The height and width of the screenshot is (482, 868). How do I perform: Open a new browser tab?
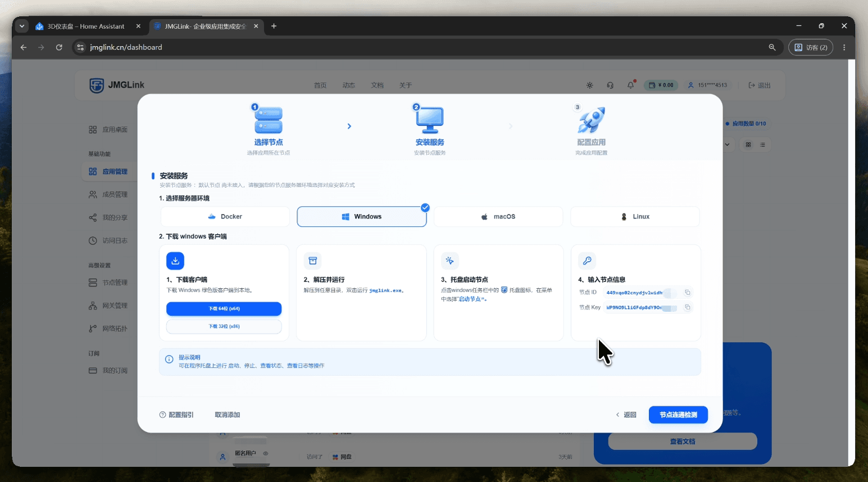274,26
